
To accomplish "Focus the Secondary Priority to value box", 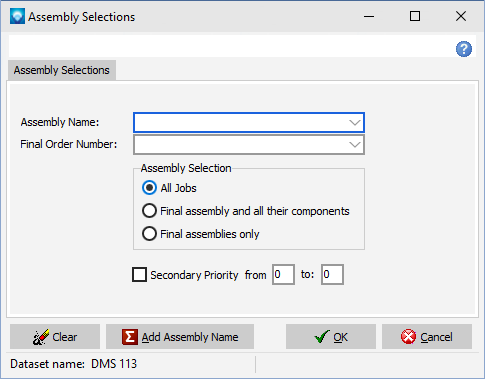I will 332,274.
